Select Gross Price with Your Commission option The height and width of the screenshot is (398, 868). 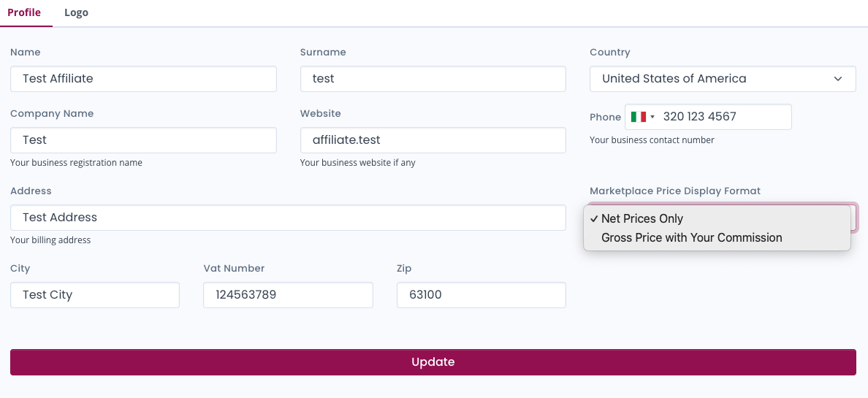691,237
